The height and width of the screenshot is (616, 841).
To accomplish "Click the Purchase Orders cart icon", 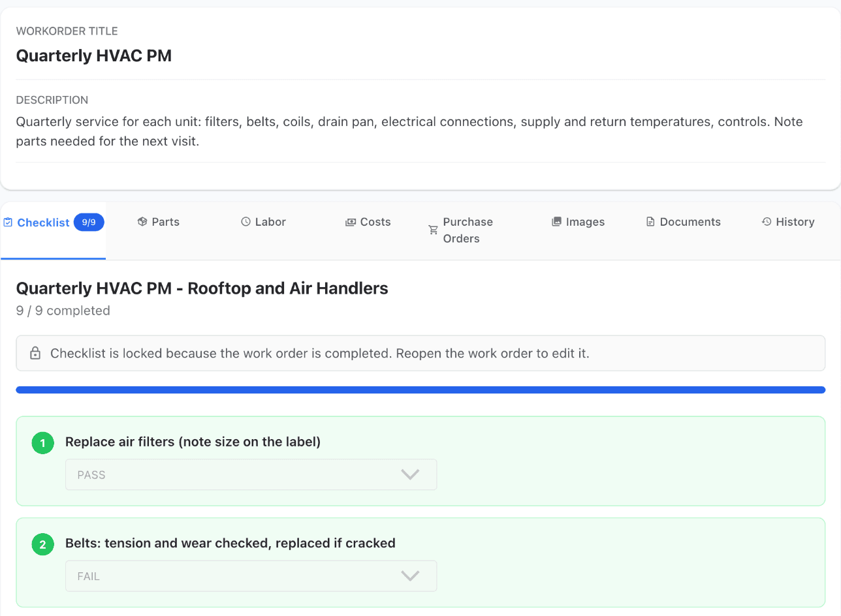I will [x=433, y=230].
